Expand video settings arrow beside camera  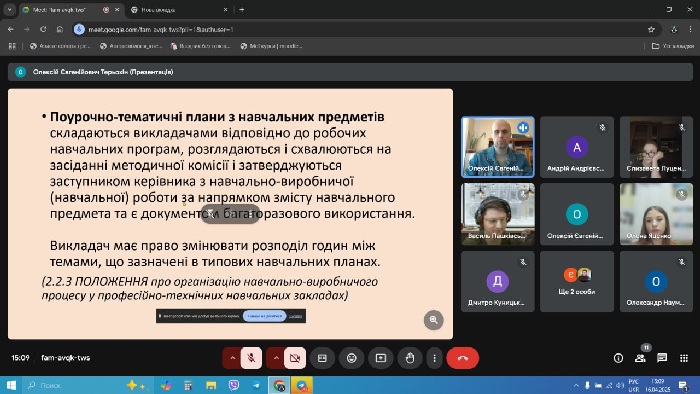276,358
